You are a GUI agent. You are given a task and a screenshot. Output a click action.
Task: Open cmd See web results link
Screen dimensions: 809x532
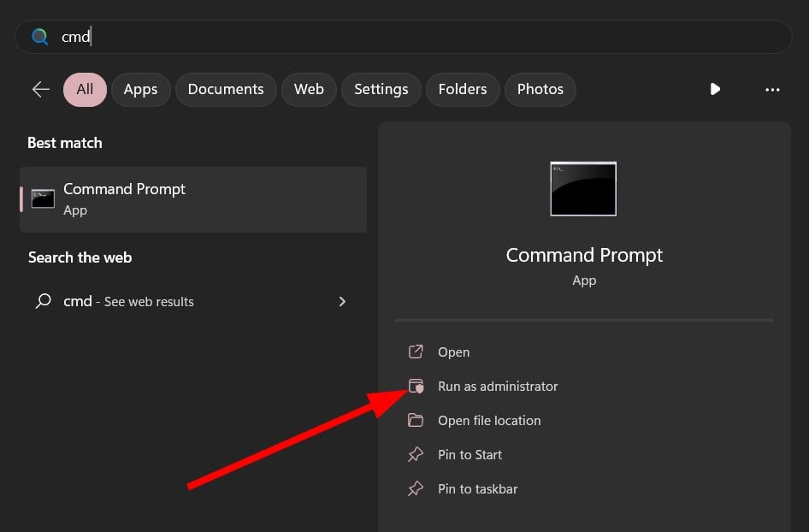coord(129,301)
